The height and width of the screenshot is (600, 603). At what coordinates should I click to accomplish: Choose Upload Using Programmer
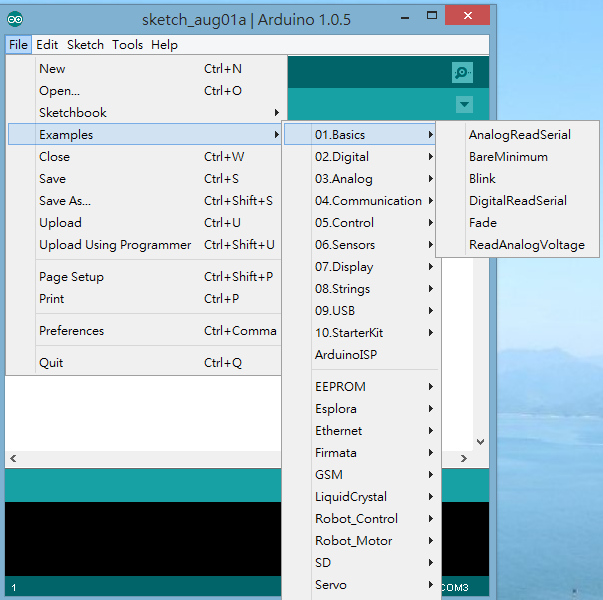[x=145, y=245]
